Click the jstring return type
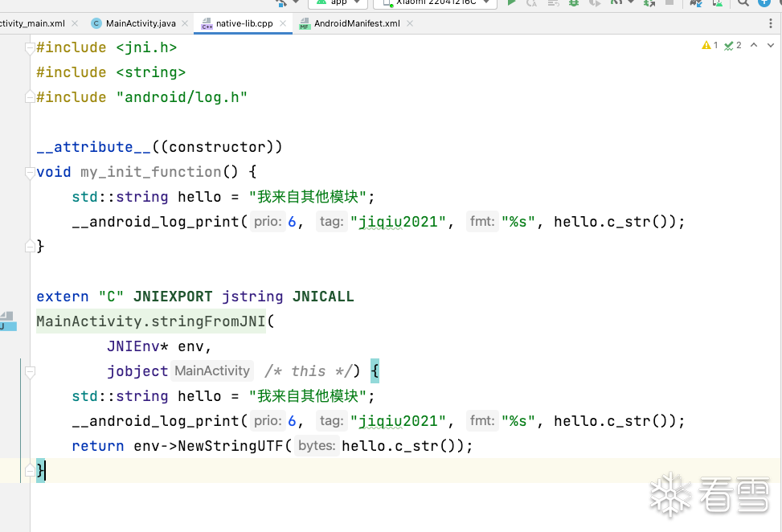 click(252, 297)
